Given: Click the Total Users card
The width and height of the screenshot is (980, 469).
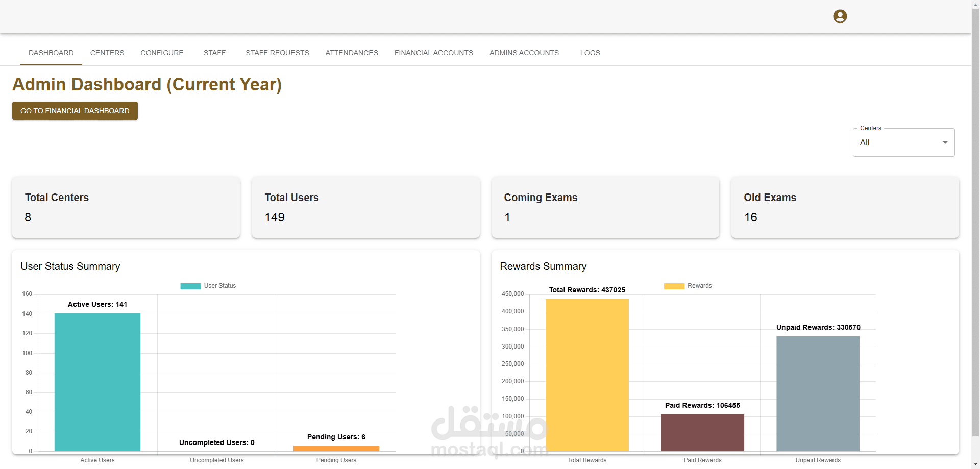Looking at the screenshot, I should point(365,207).
